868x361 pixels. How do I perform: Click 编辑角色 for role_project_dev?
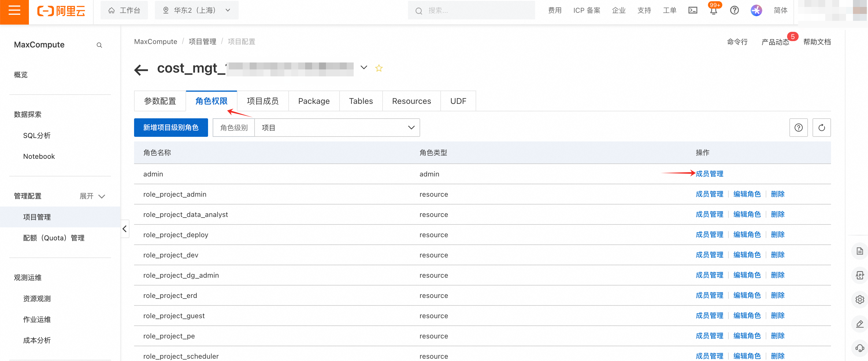pyautogui.click(x=747, y=255)
